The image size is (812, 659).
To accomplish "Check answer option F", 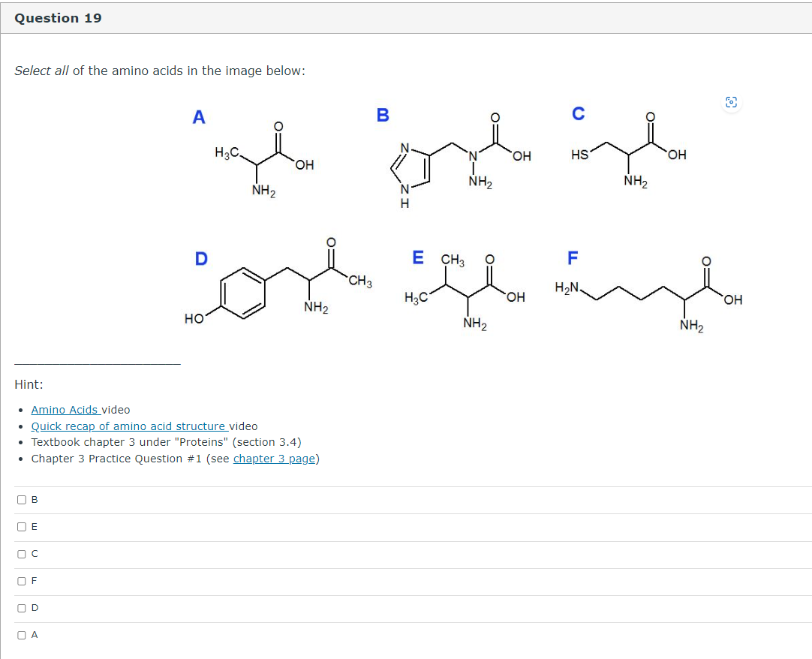I will click(x=22, y=580).
